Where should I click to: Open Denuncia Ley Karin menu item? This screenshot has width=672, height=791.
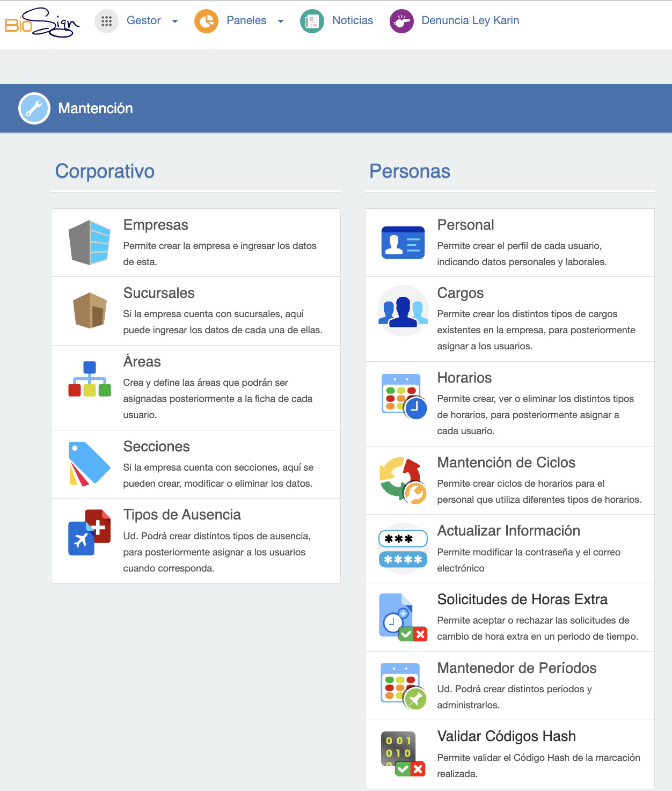click(470, 20)
